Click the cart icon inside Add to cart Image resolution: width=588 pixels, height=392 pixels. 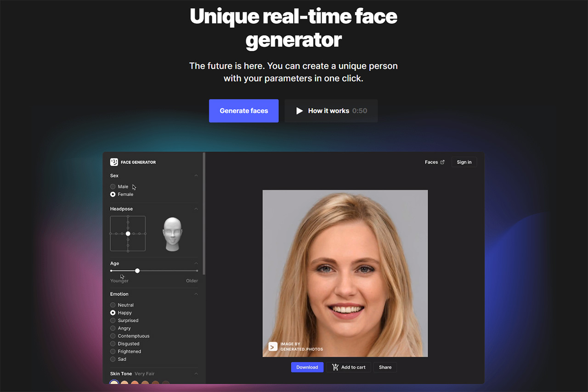[335, 367]
